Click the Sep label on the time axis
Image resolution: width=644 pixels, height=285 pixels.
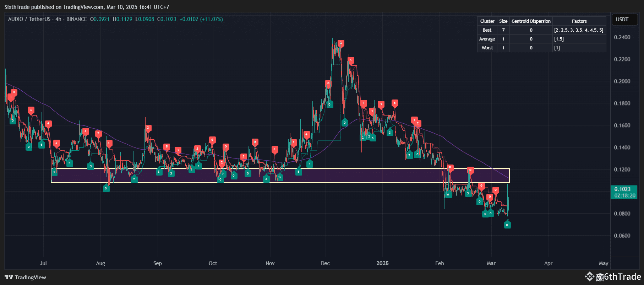pos(158,263)
